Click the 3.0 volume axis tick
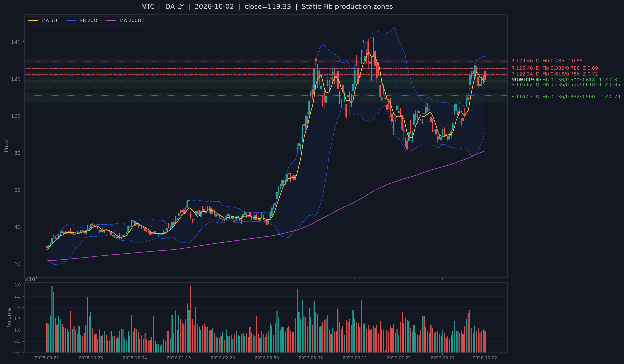Image resolution: width=624 pixels, height=364 pixels. point(17,285)
